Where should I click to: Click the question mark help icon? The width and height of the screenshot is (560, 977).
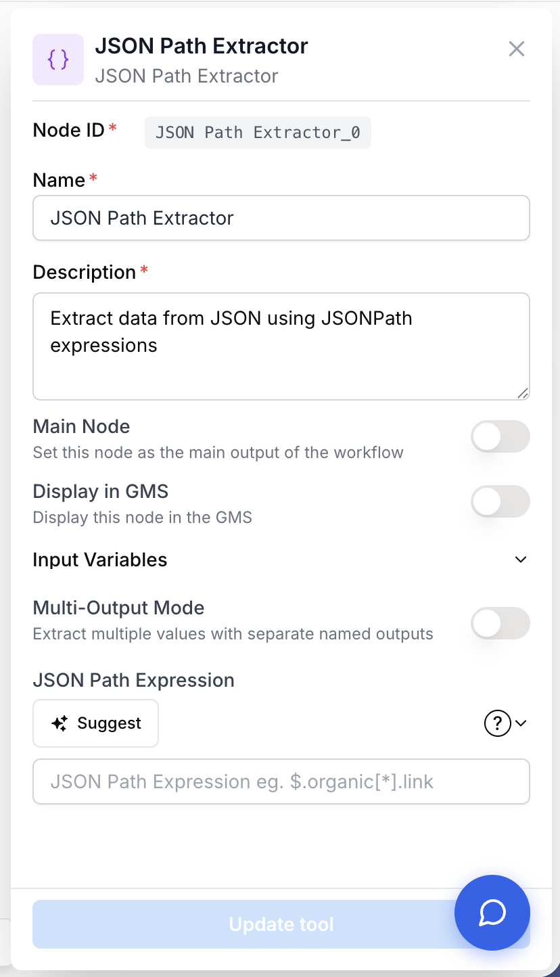click(x=498, y=723)
